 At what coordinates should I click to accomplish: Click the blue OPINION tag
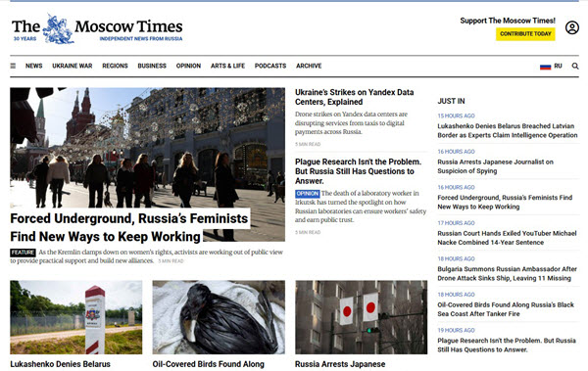coord(307,194)
